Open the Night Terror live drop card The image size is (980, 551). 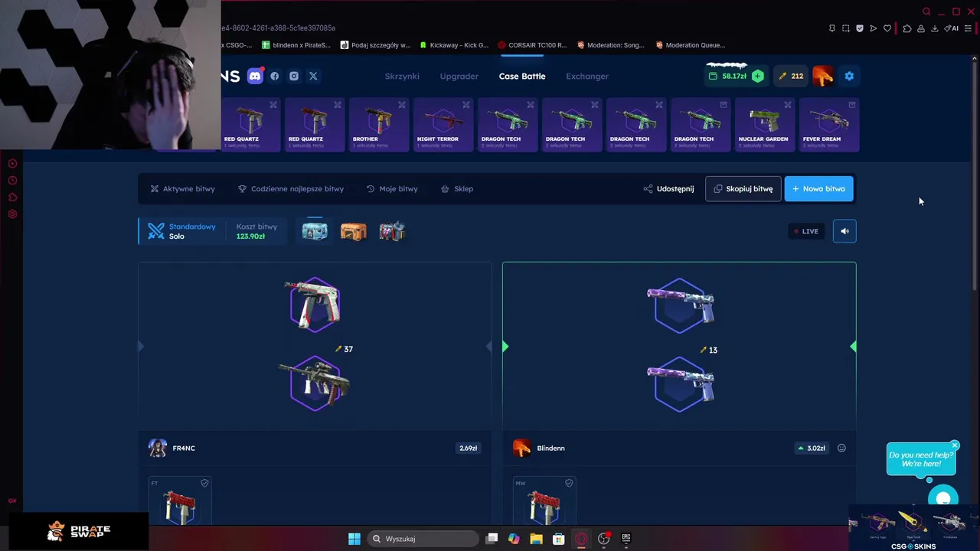pos(443,125)
